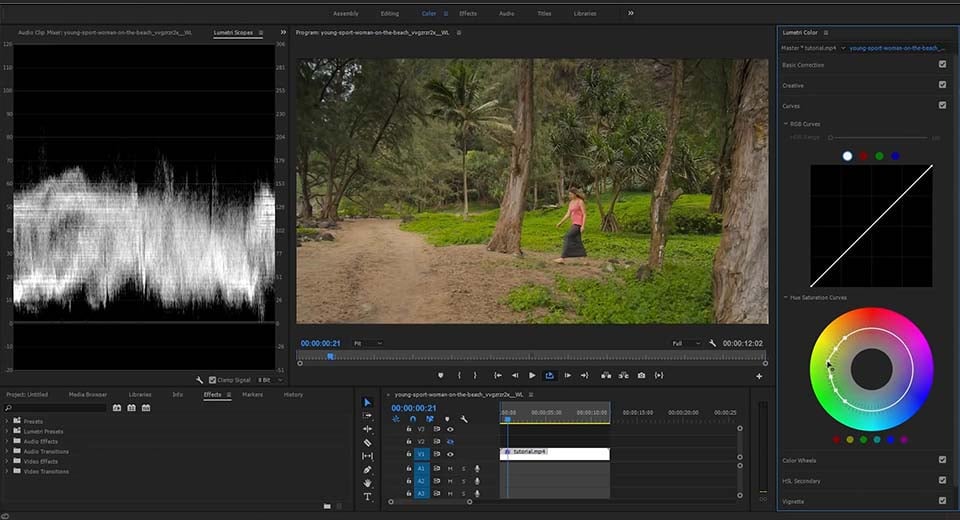Viewport: 960px width, 520px height.
Task: Toggle the Color Wheels checkbox
Action: point(942,459)
